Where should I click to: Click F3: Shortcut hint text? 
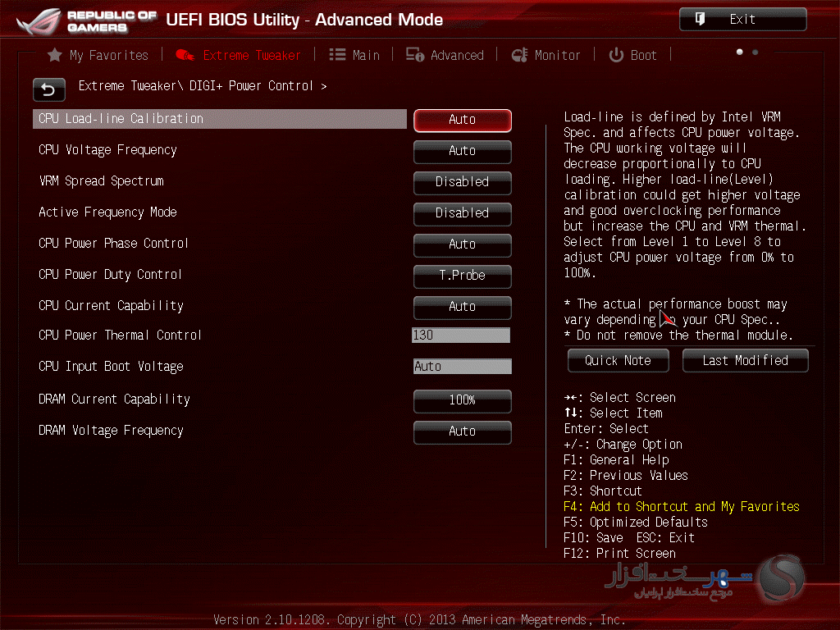603,491
